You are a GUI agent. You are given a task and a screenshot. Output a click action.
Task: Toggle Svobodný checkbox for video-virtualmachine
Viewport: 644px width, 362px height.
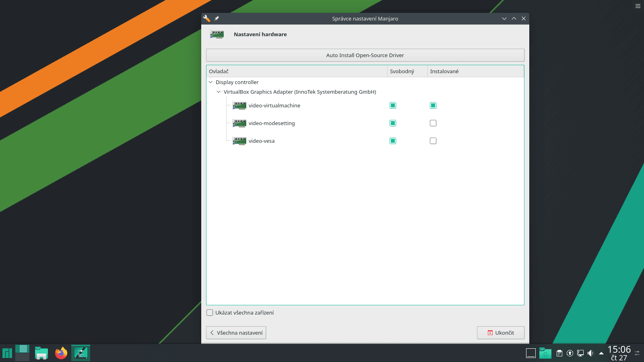393,105
